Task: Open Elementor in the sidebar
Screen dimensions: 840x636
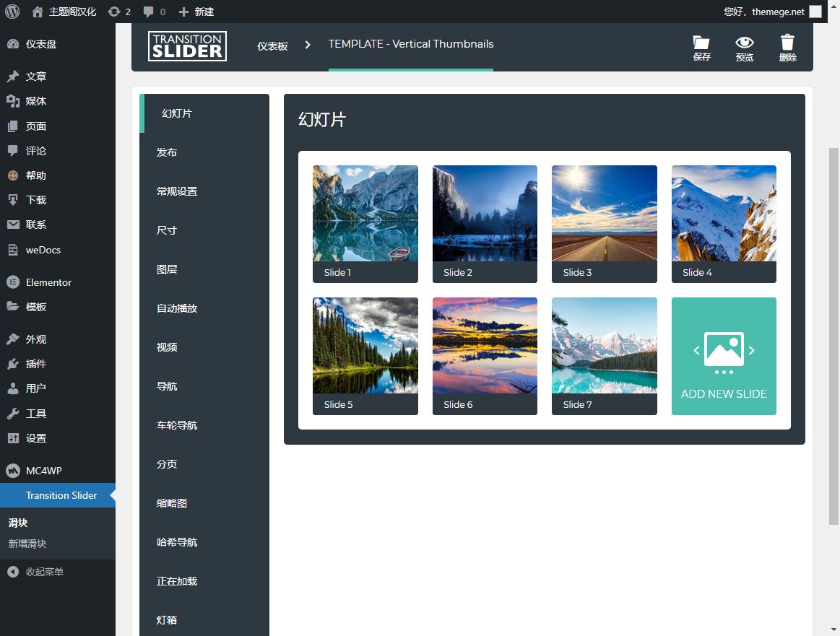Action: click(58, 282)
